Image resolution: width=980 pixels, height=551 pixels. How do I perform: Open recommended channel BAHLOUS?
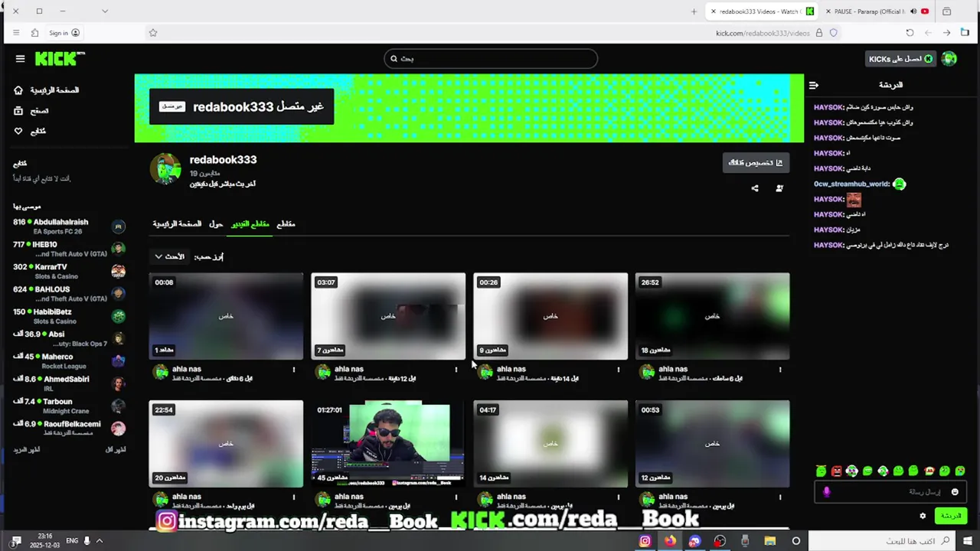coord(69,294)
